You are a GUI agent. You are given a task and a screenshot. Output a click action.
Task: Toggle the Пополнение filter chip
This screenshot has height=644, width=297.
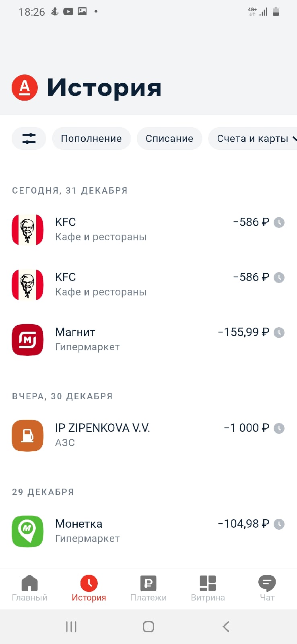pyautogui.click(x=91, y=138)
